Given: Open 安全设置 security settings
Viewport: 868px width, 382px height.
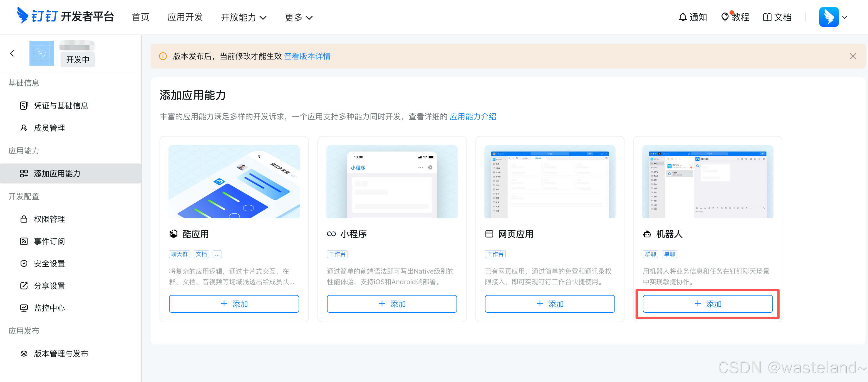Looking at the screenshot, I should [49, 264].
